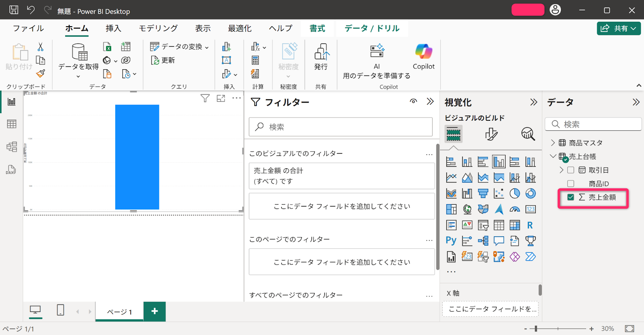Open the Model view in left sidebar

click(x=12, y=147)
